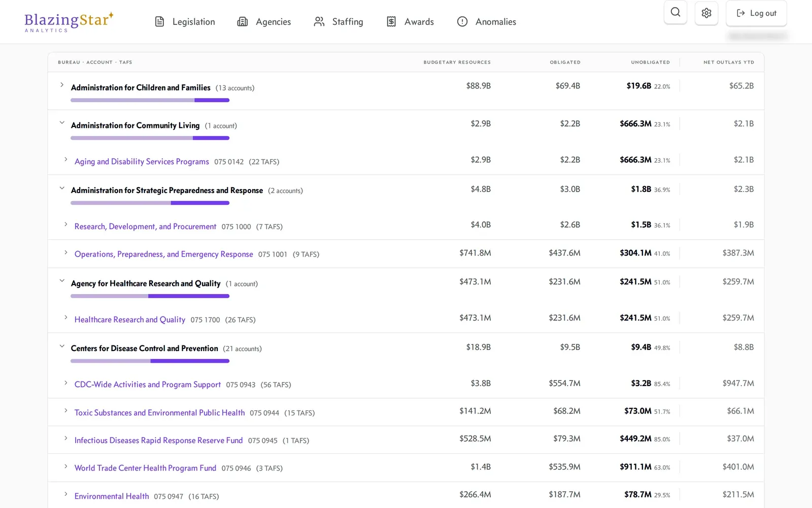This screenshot has width=812, height=508.
Task: Collapse Agency for Healthcare Research and Quality
Action: point(62,281)
